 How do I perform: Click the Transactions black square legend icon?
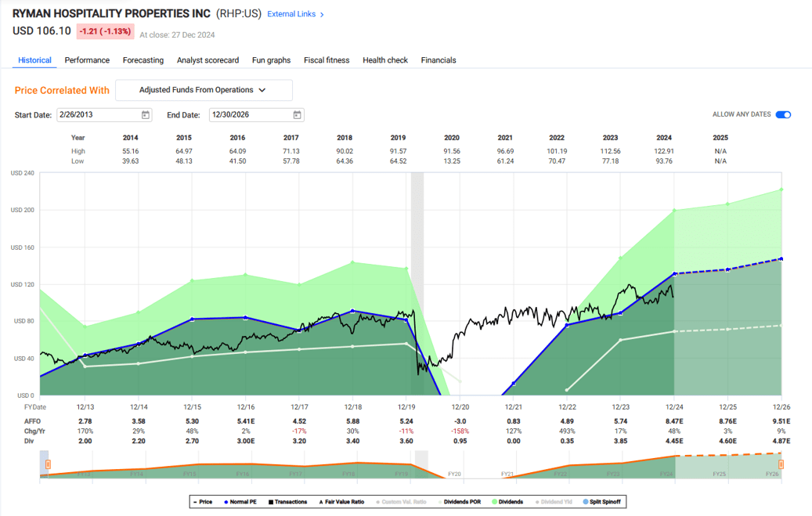click(271, 502)
